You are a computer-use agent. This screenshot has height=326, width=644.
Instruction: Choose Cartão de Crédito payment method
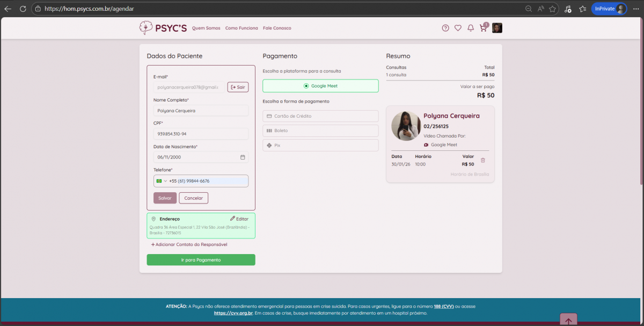coord(320,116)
